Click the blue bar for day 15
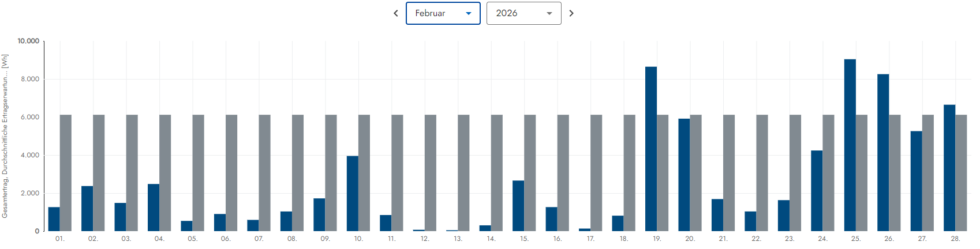 click(x=518, y=206)
